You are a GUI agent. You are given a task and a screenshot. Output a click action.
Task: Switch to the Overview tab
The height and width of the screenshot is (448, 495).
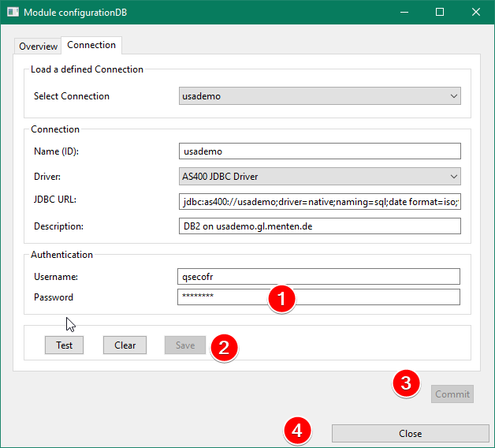[38, 47]
